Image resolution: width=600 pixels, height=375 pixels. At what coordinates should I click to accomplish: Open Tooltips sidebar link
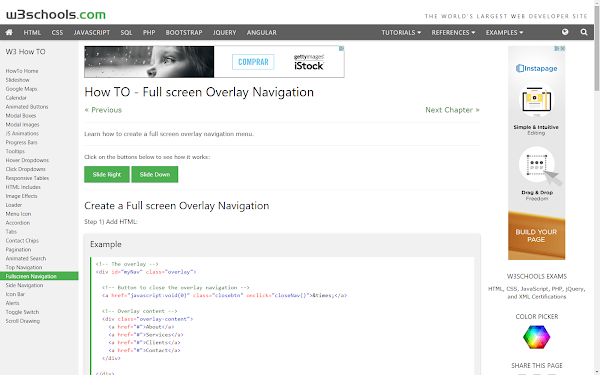pyautogui.click(x=15, y=151)
